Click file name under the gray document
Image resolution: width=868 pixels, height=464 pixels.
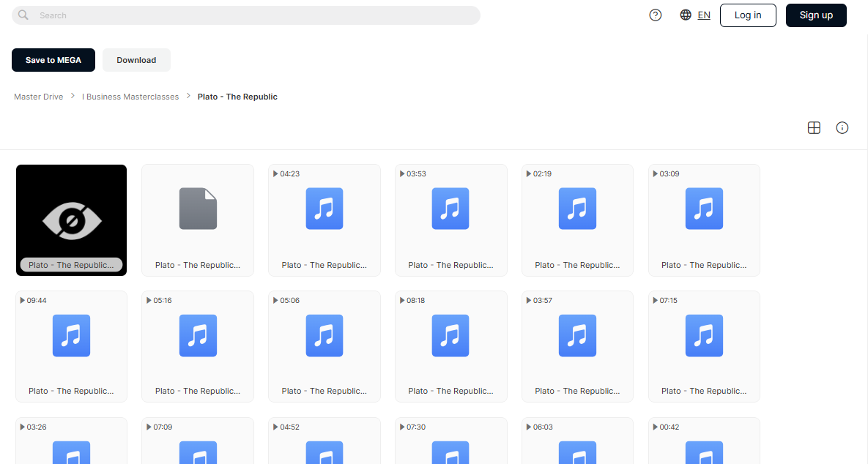(x=198, y=265)
